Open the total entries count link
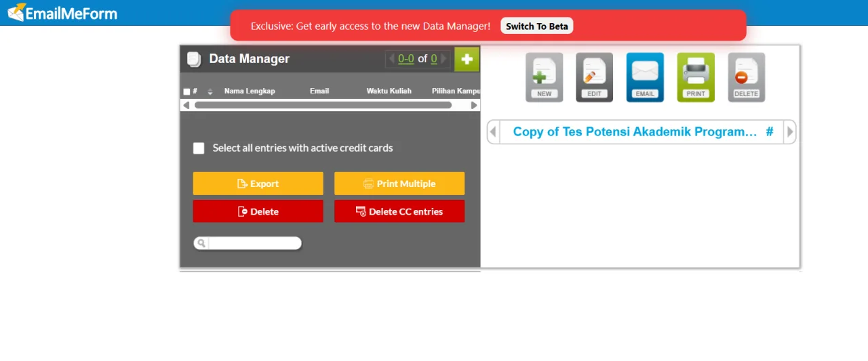868x361 pixels. pos(434,59)
